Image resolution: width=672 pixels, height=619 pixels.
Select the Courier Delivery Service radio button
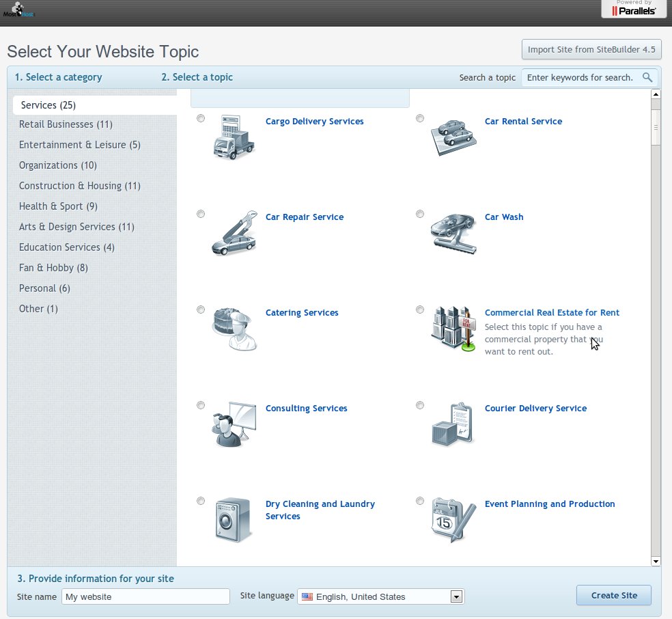tap(420, 405)
